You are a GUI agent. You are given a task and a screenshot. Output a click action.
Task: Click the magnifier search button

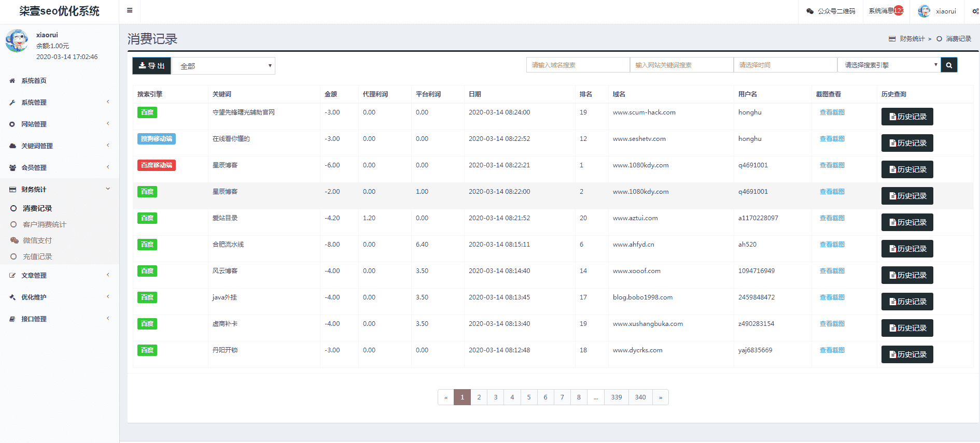coord(949,65)
